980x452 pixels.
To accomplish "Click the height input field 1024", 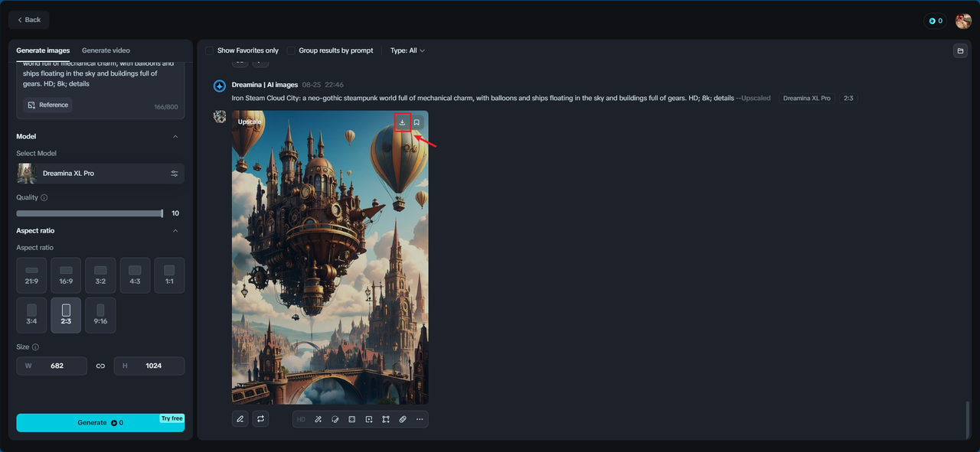I will (x=149, y=366).
